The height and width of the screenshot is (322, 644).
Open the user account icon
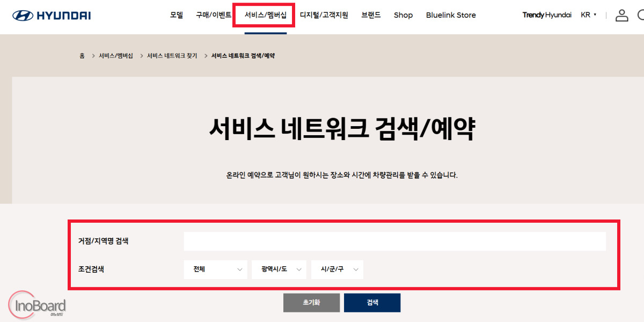tap(621, 15)
